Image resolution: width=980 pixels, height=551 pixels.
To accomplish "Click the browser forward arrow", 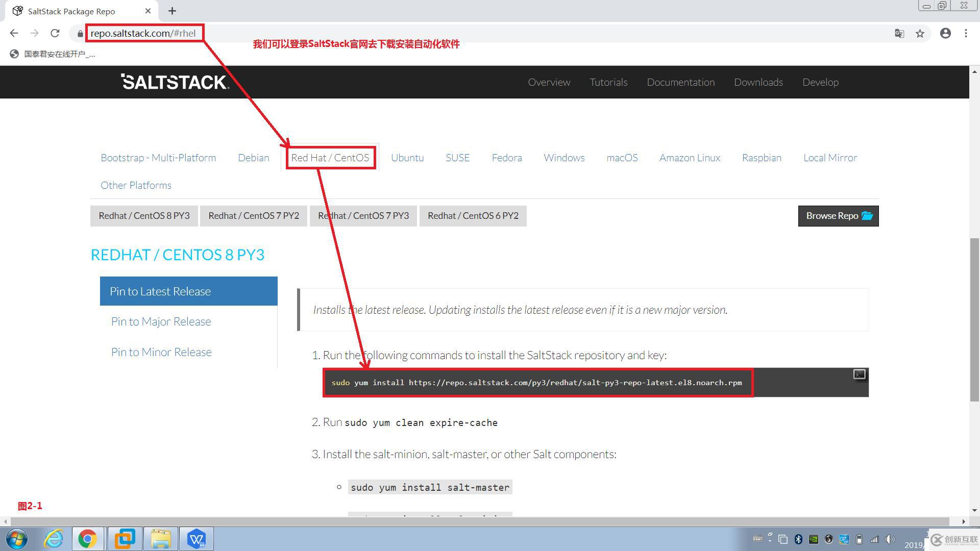I will coord(34,33).
